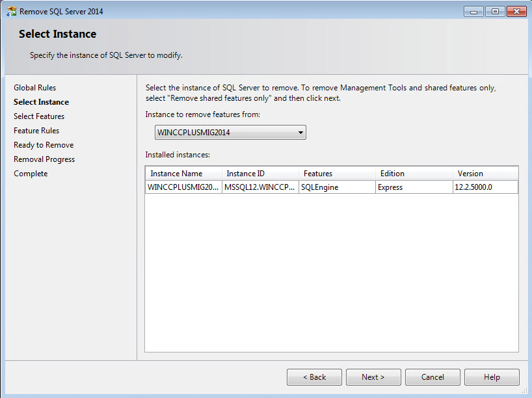
Task: Go to Select Features step
Action: click(x=39, y=116)
